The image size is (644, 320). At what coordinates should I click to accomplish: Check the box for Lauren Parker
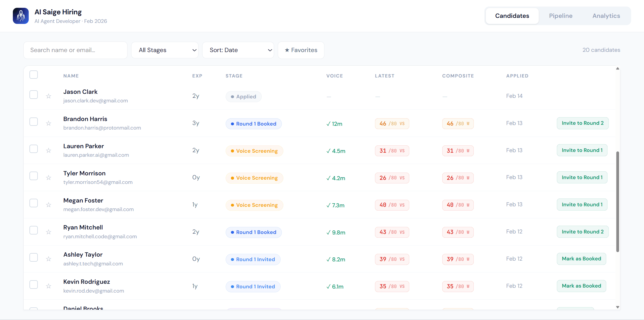coord(33,149)
